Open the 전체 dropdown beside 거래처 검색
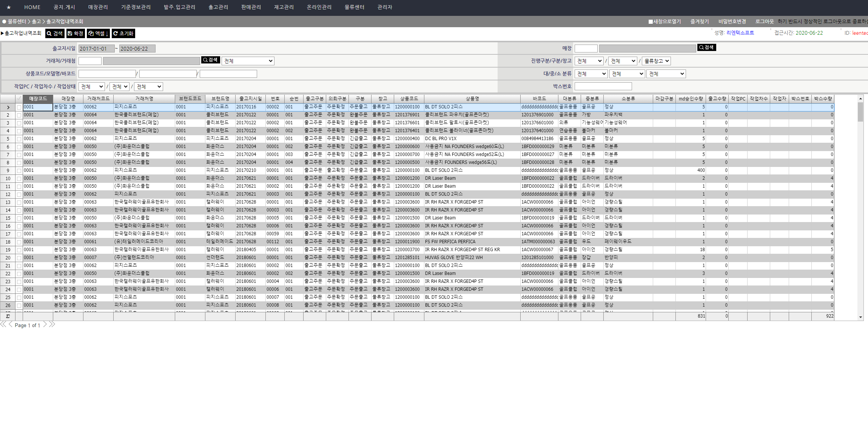This screenshot has width=868, height=446. pos(248,61)
